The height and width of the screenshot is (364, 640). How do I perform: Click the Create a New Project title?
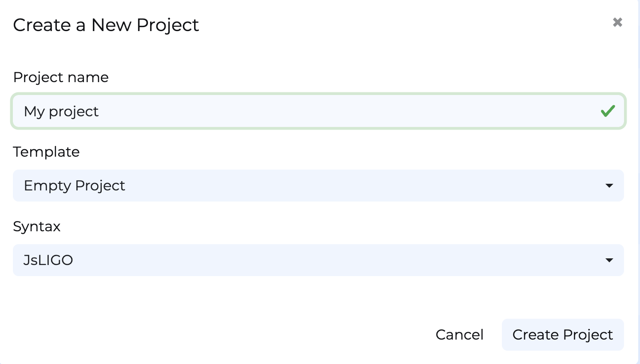[106, 25]
